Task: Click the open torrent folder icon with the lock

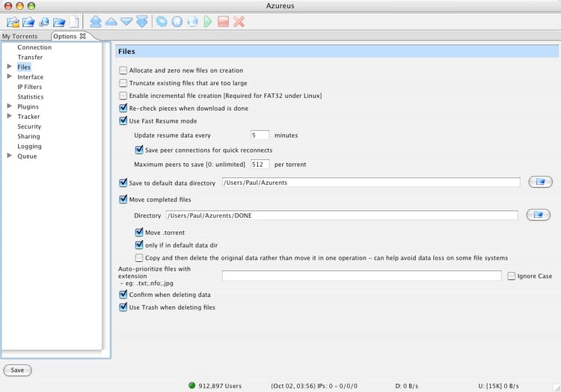Action: pyautogui.click(x=13, y=22)
